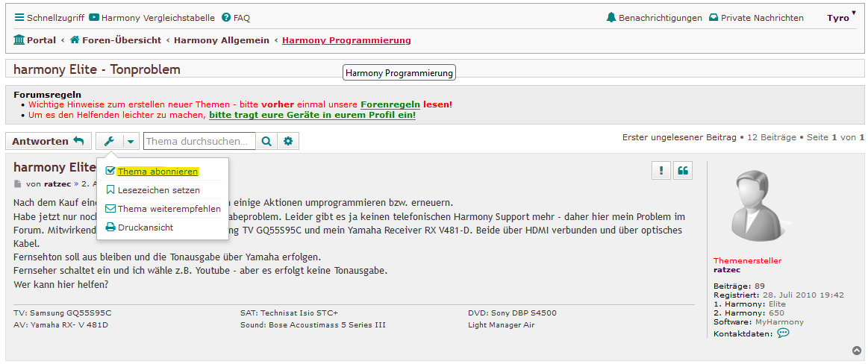Screen dimensions: 868x364
Task: Click the search magnifier icon button
Action: click(266, 141)
